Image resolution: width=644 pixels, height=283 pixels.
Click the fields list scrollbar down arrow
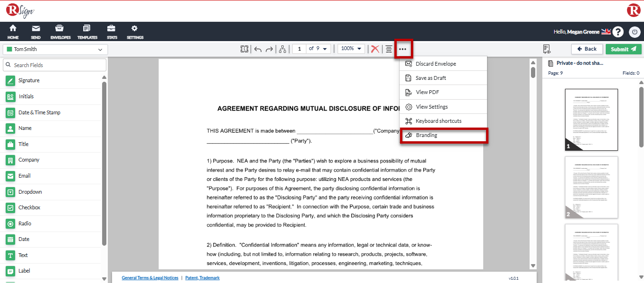[104, 278]
